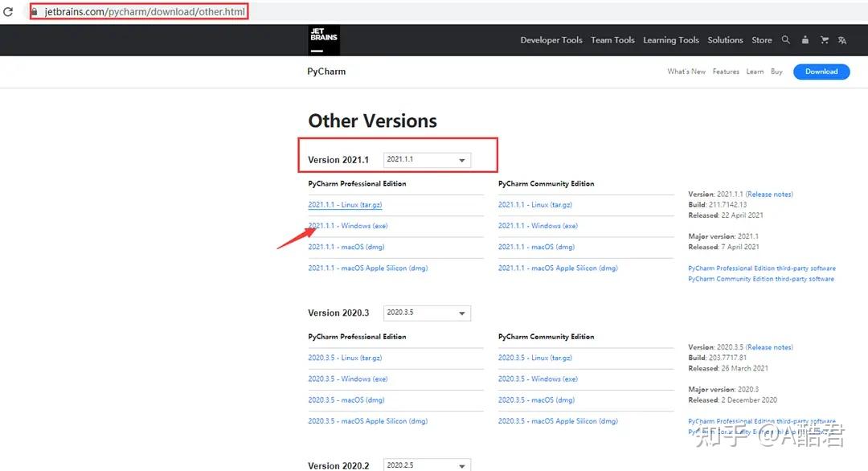Download Community 2020.3.5 Linux tar.gz

click(x=534, y=358)
